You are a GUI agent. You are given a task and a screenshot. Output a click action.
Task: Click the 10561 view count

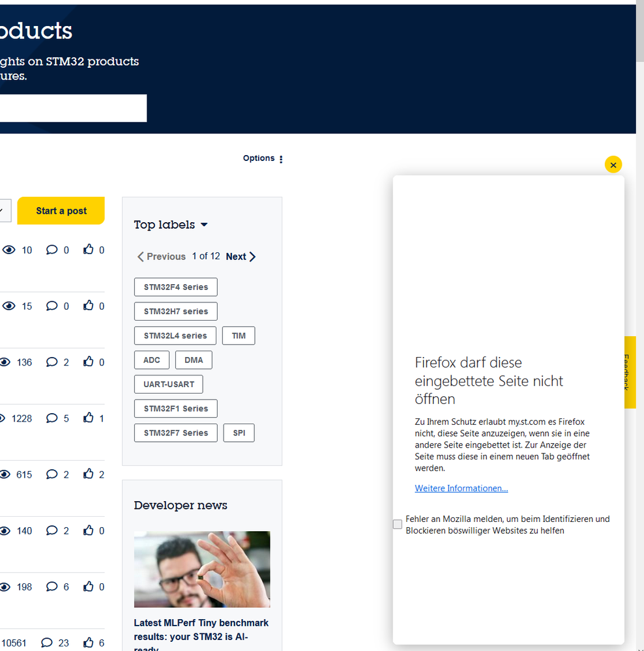click(x=14, y=643)
